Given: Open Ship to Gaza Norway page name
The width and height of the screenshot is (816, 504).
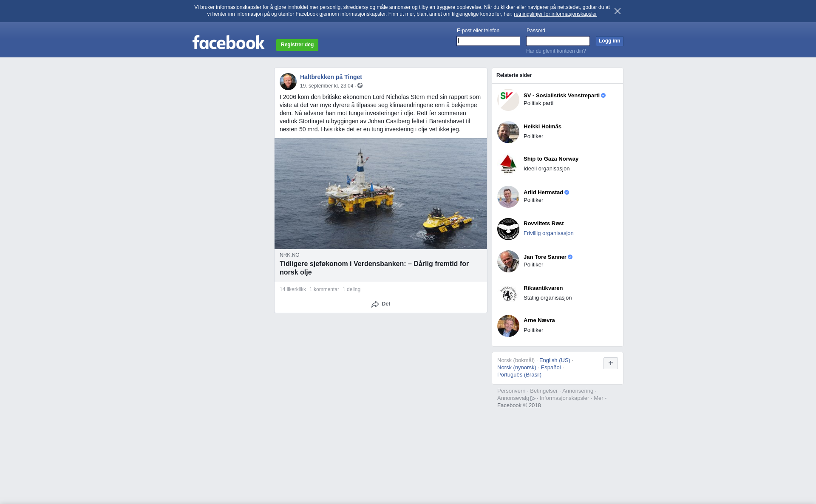Looking at the screenshot, I should coord(551,159).
